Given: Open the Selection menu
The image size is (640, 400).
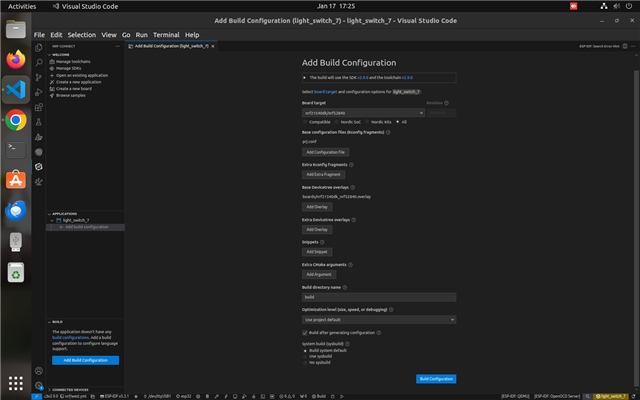Looking at the screenshot, I should click(82, 35).
